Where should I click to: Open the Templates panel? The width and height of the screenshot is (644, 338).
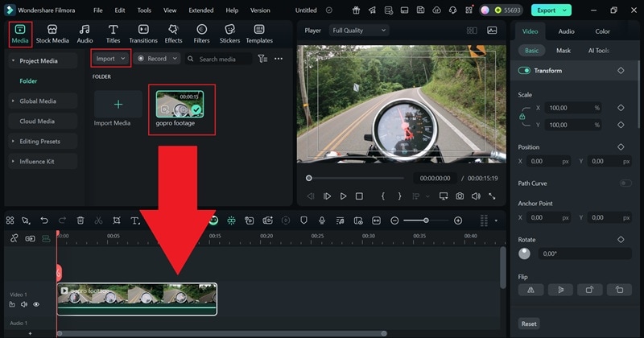click(x=259, y=34)
